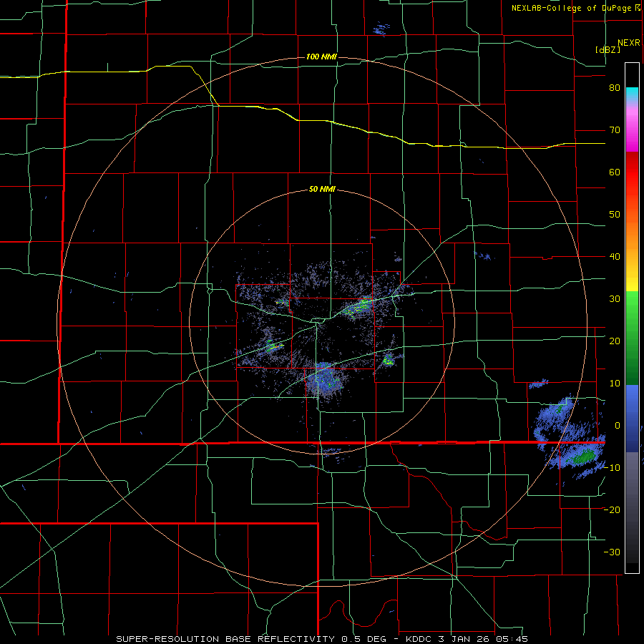
Task: Click the 100 NMI range ring label
Action: click(321, 57)
